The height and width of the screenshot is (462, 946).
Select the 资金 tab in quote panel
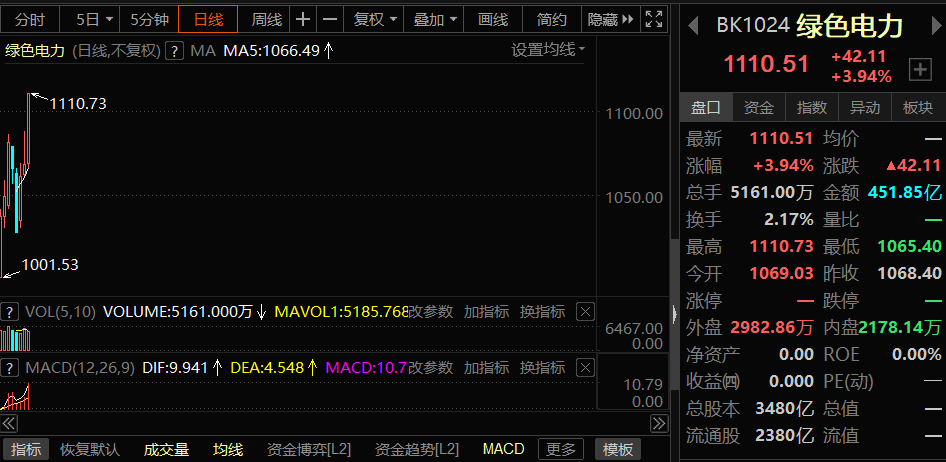pos(759,108)
